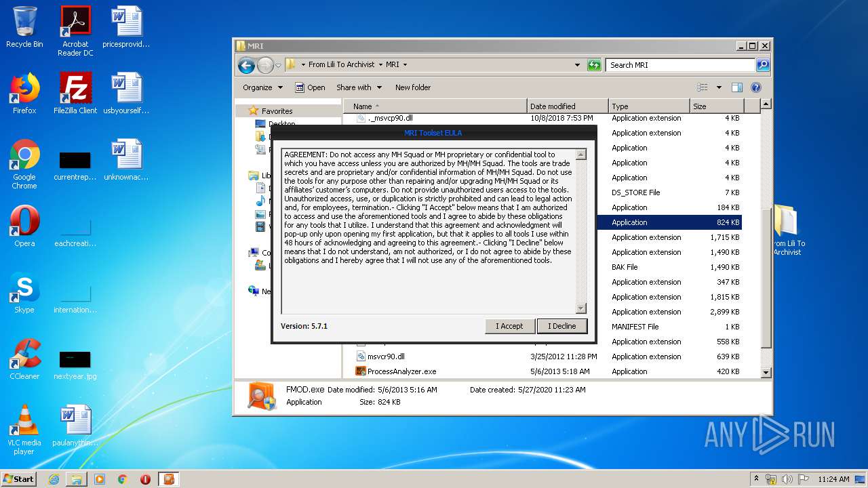The height and width of the screenshot is (488, 868).
Task: Open the Windows Start menu
Action: (x=18, y=479)
